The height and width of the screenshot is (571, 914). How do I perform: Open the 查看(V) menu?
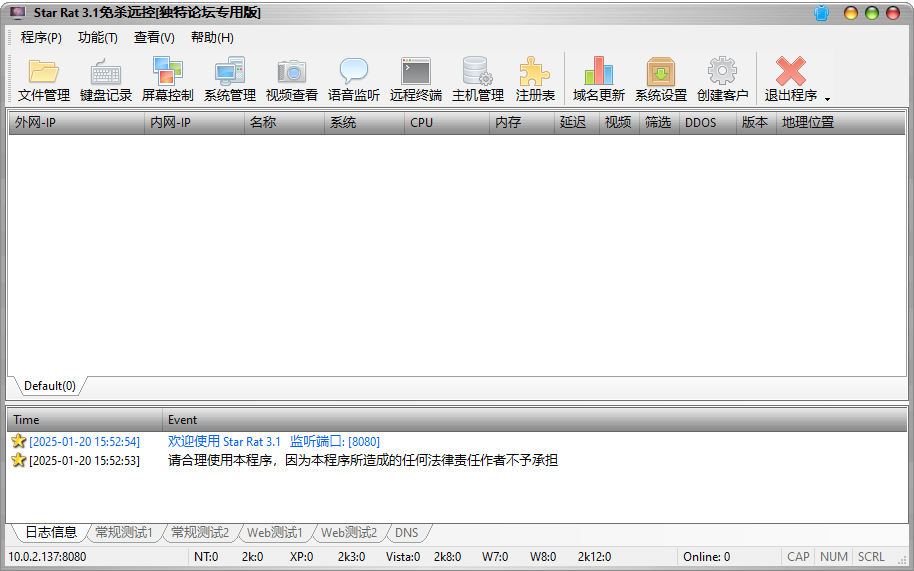click(x=154, y=37)
